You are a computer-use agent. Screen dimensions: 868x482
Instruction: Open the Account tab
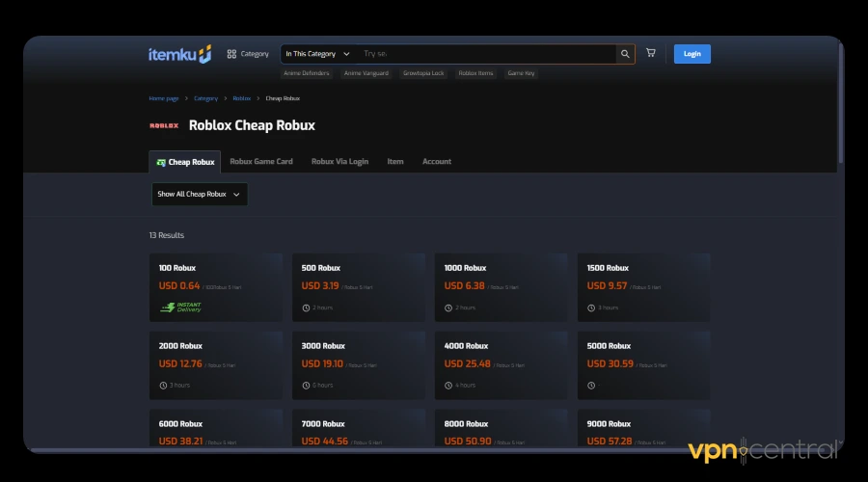[x=436, y=162]
